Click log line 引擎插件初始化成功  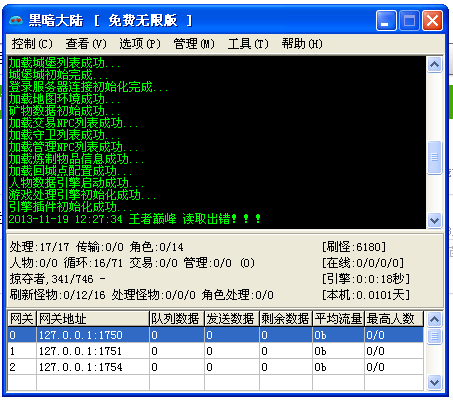(x=70, y=207)
